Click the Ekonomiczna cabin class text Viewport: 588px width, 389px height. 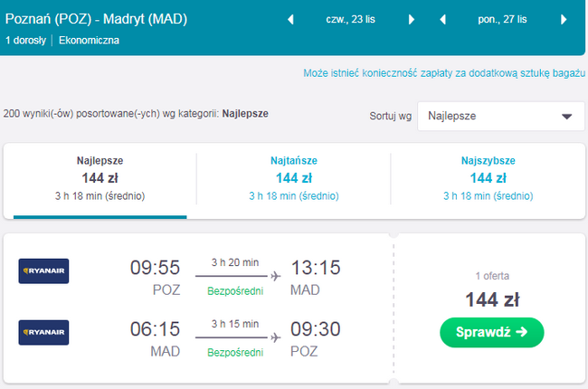click(x=89, y=40)
